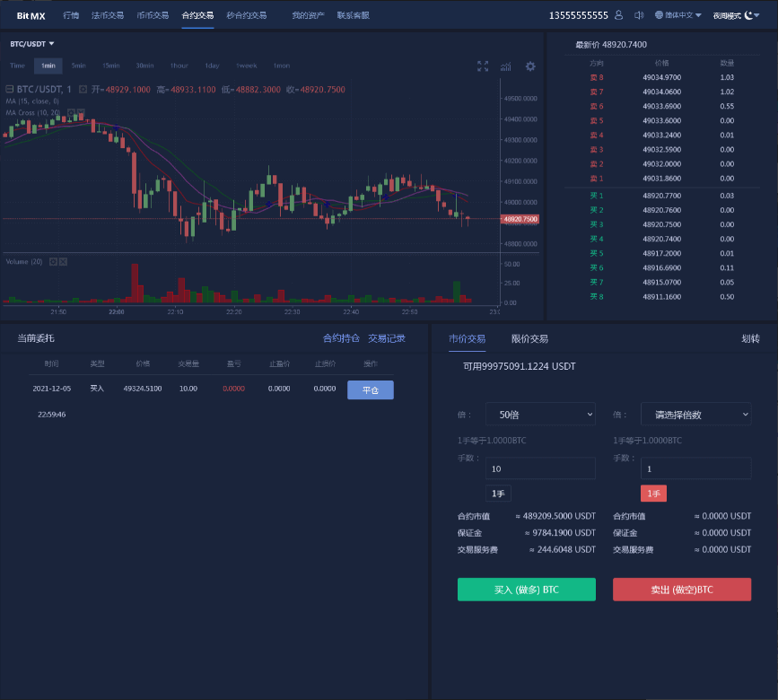Click the chart fullscreen icon
The width and height of the screenshot is (778, 700).
(x=483, y=66)
